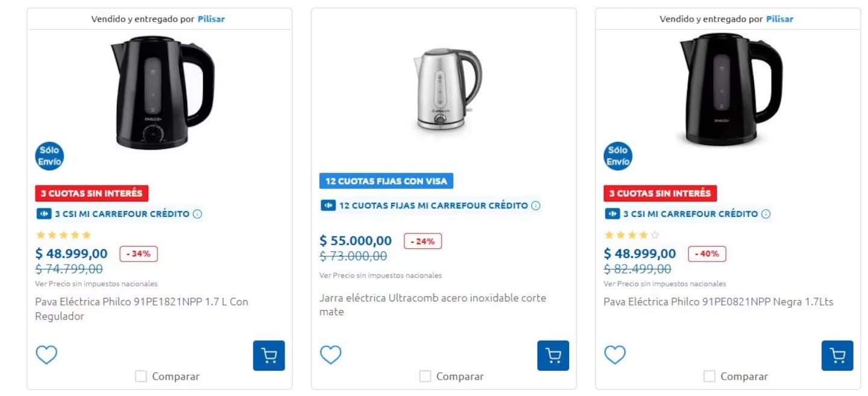Check Comparar for the Philco Negra kettle

(709, 376)
